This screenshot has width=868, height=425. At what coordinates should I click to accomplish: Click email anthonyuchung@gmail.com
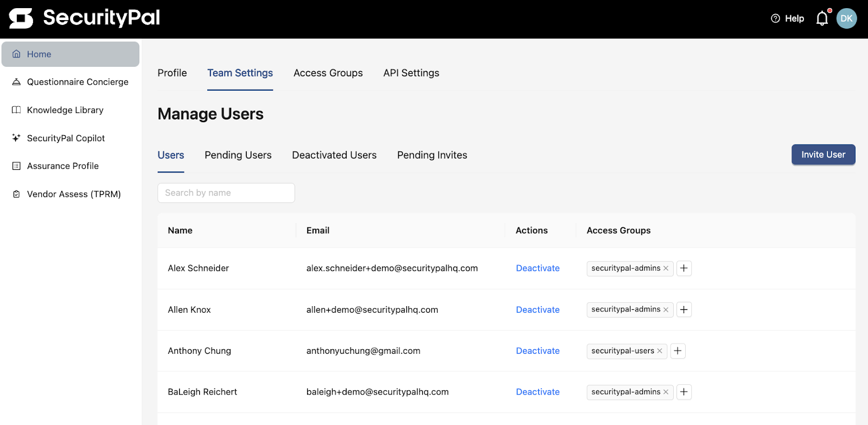(x=363, y=351)
